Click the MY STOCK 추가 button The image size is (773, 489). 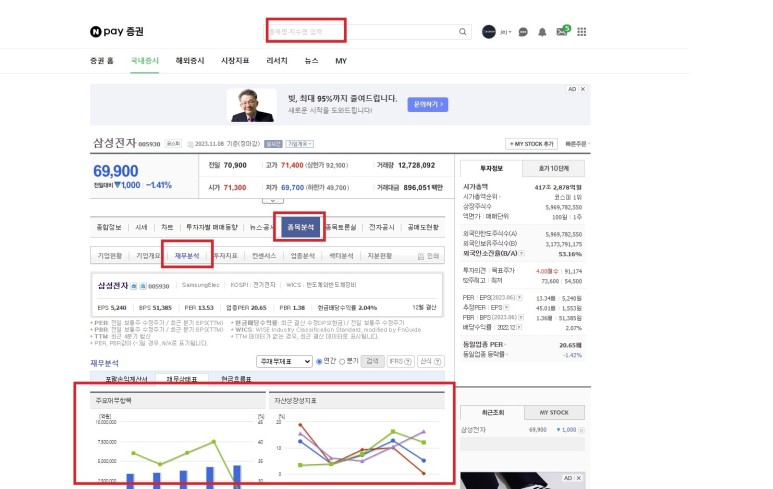(531, 144)
